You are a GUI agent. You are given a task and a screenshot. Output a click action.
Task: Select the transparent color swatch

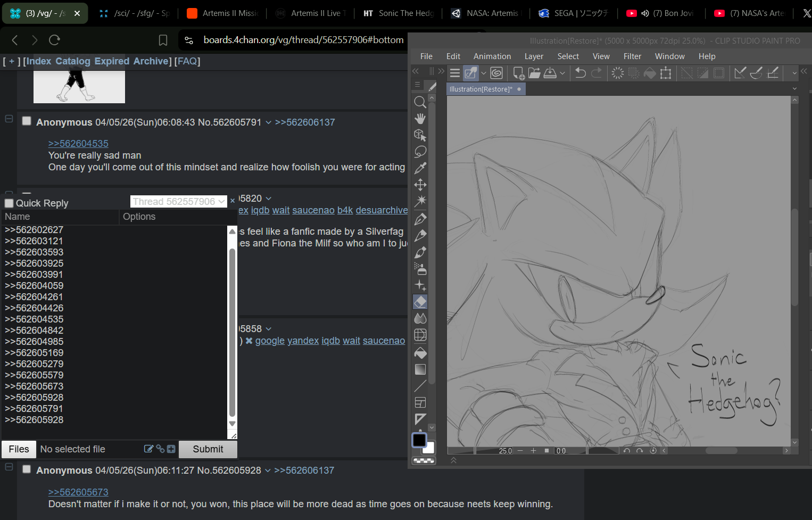[x=424, y=460]
